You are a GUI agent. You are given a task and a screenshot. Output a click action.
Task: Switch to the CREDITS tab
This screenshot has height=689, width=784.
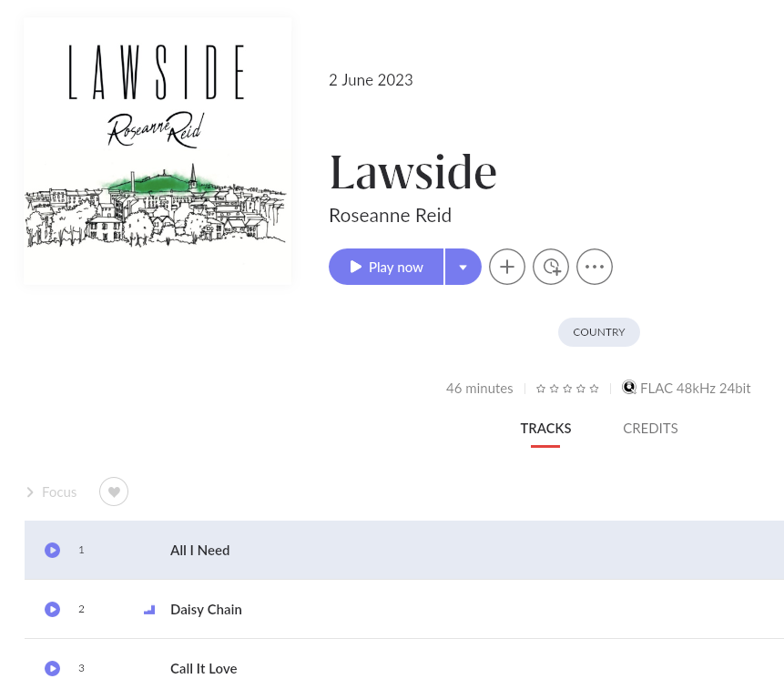[x=650, y=429]
